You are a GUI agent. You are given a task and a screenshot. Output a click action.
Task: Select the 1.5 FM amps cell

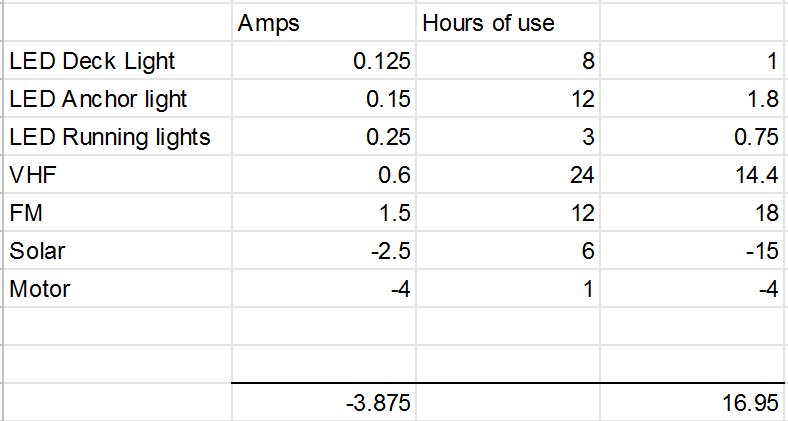[x=324, y=212]
